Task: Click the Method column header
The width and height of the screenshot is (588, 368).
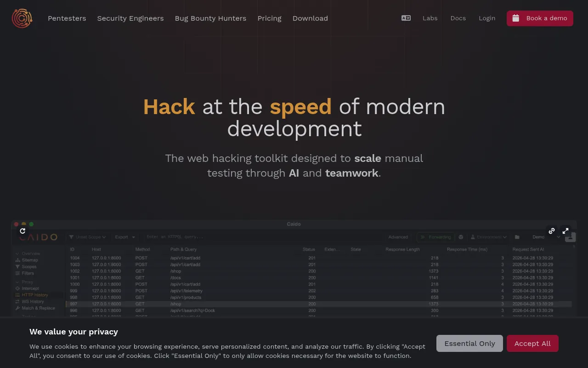Action: click(142, 249)
